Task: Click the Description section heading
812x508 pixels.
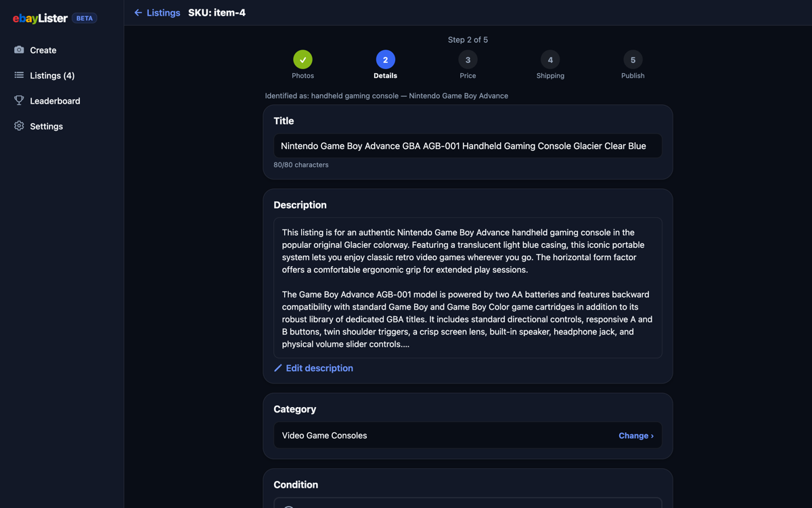Action: tap(300, 205)
